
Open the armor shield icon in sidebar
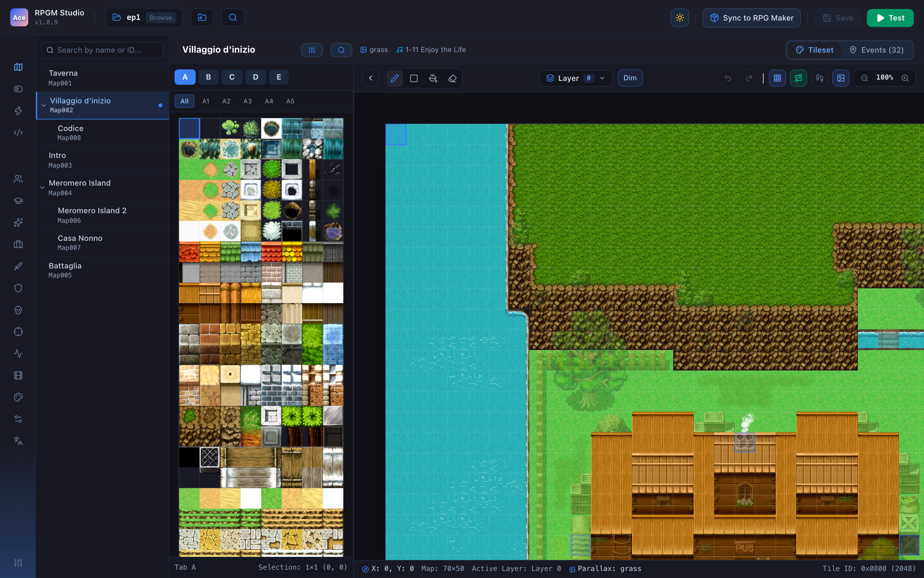(x=18, y=288)
